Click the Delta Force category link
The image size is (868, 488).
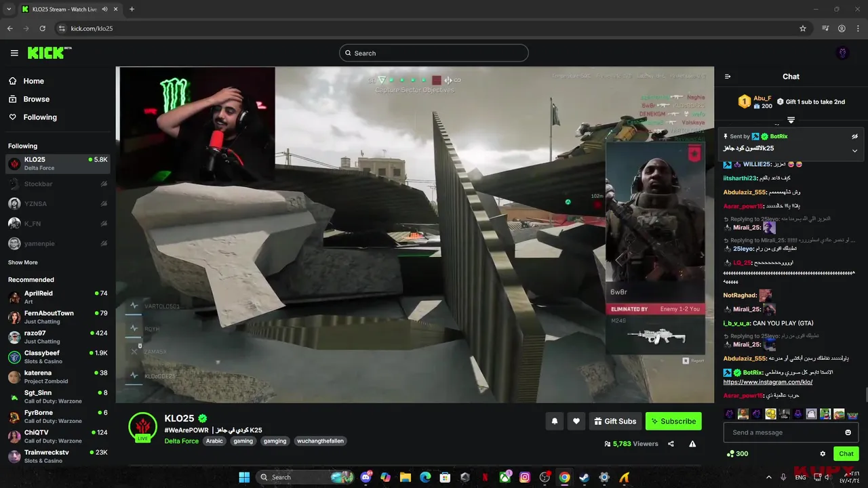pos(181,441)
